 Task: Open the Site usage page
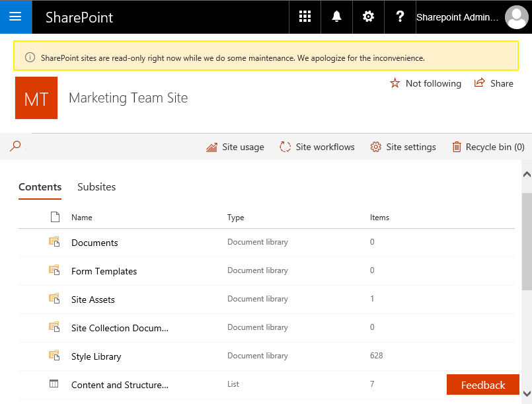pyautogui.click(x=235, y=147)
